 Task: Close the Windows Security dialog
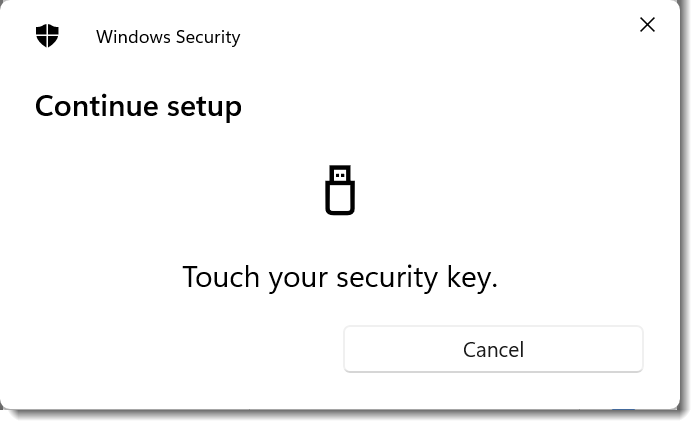pyautogui.click(x=647, y=25)
